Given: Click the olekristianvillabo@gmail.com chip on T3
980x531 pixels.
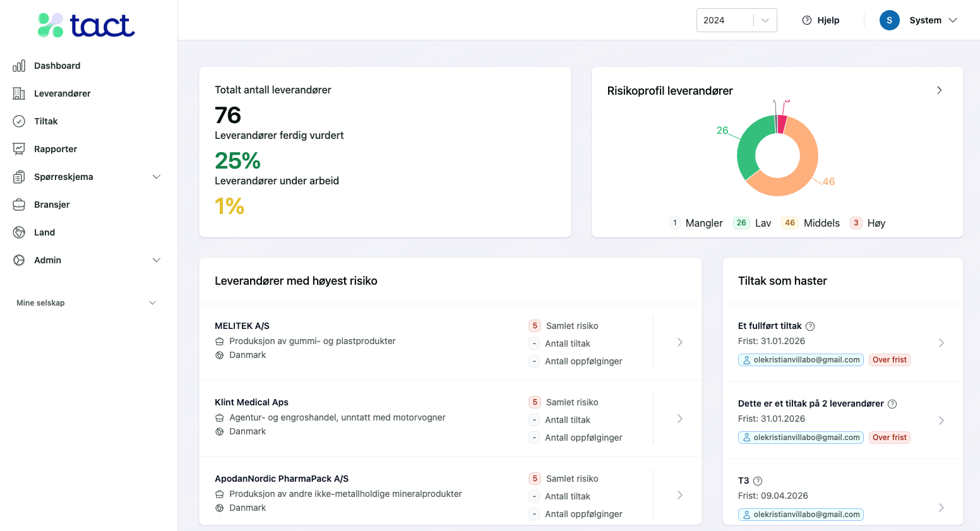Looking at the screenshot, I should tap(801, 515).
